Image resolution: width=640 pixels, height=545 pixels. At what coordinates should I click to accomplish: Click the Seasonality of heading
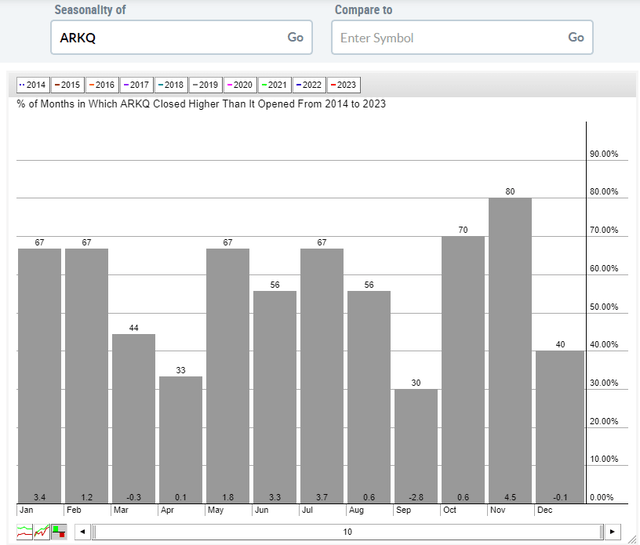[90, 10]
